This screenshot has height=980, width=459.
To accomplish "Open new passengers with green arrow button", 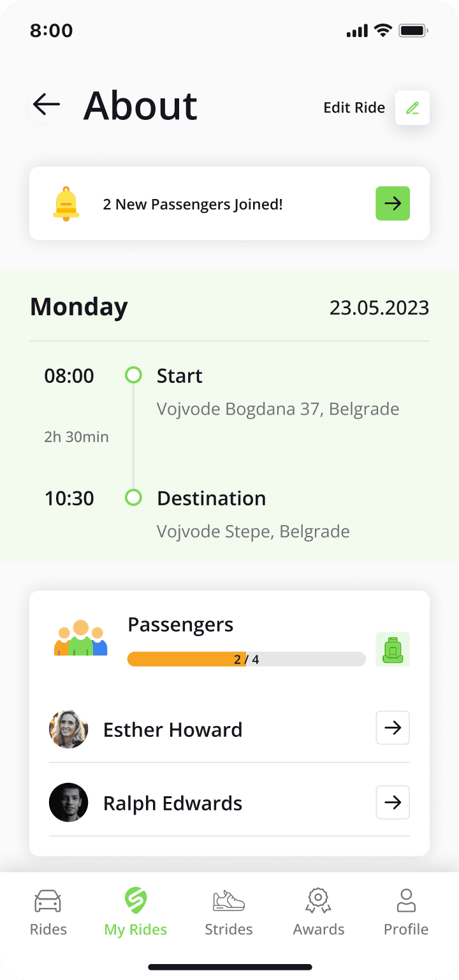I will 393,204.
